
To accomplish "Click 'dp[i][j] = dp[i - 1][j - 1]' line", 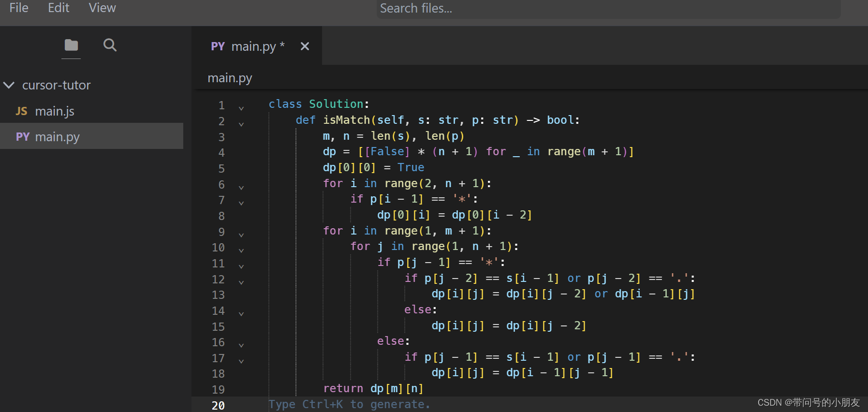I will click(x=522, y=372).
